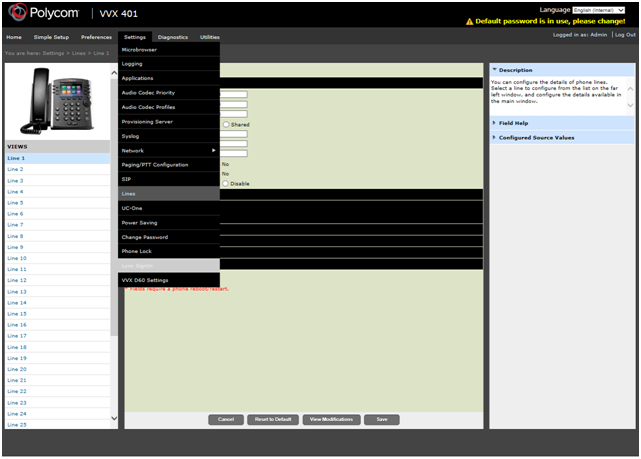Select Line 5 in the Views list

coord(15,202)
